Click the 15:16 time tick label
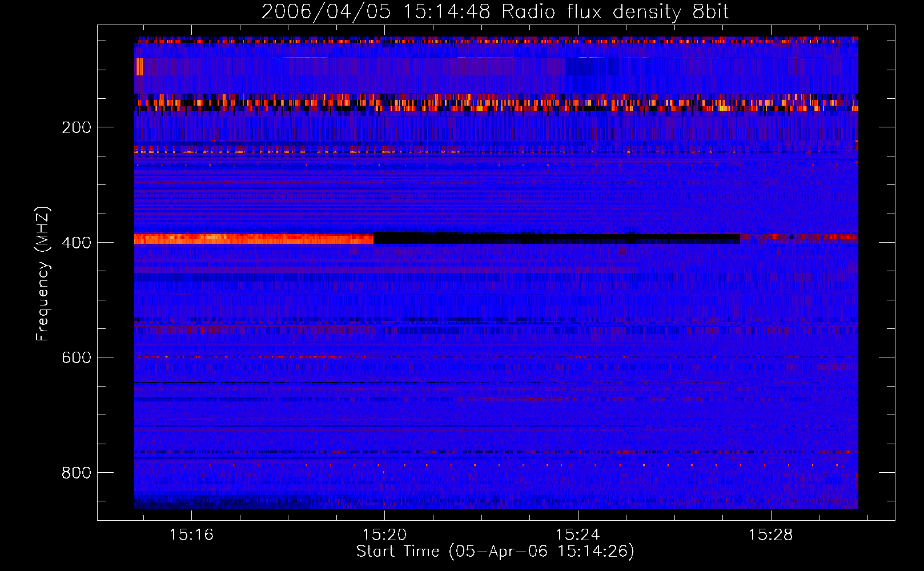The image size is (924, 571). [191, 534]
